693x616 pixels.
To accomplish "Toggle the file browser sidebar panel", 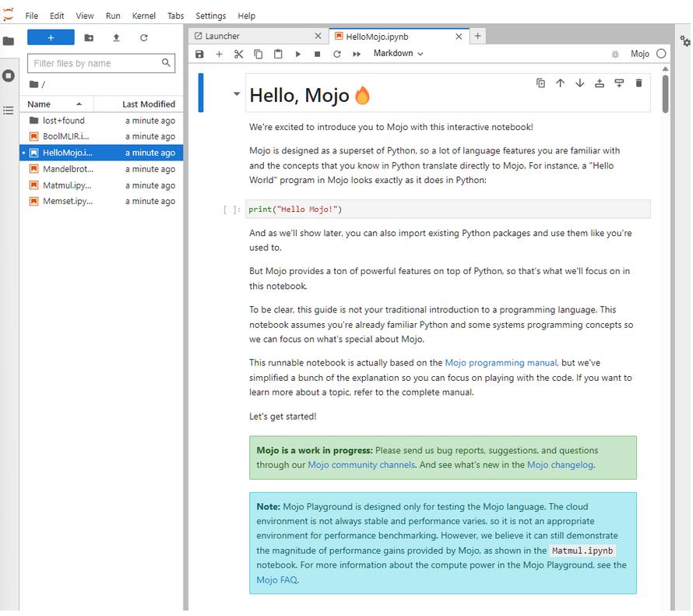I will tap(9, 41).
